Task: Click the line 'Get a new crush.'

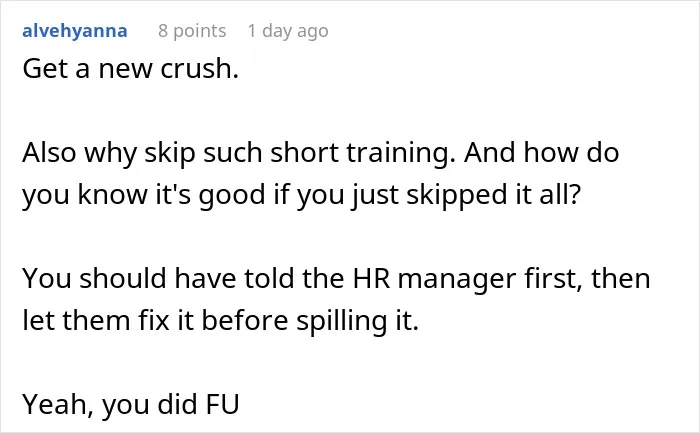Action: coord(130,69)
